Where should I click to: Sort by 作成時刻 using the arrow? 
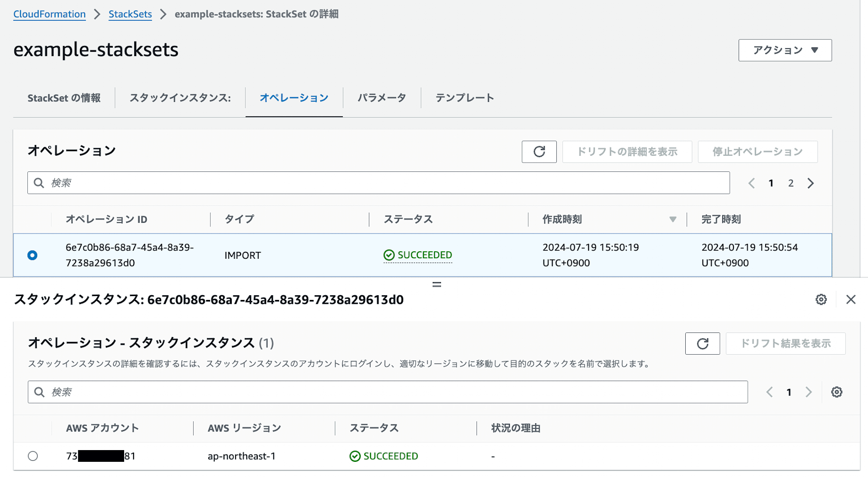point(673,219)
